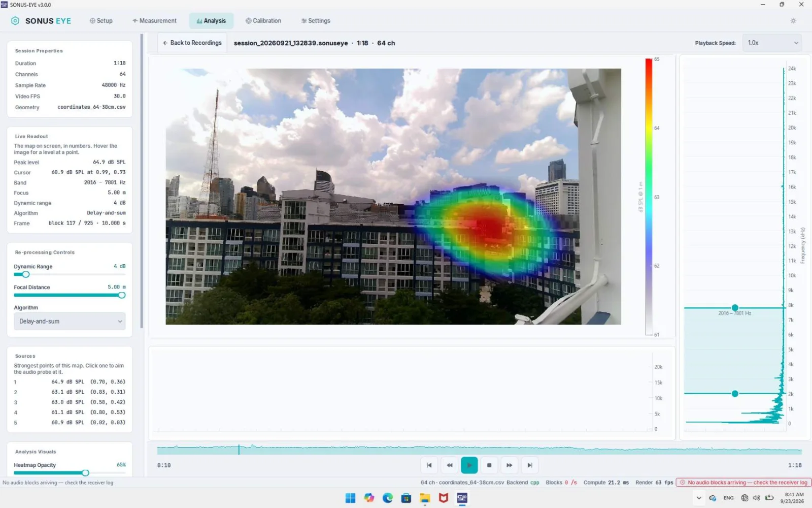The height and width of the screenshot is (508, 812).
Task: Aim probe at source 5, 60.9 dB SPL
Action: coord(70,423)
